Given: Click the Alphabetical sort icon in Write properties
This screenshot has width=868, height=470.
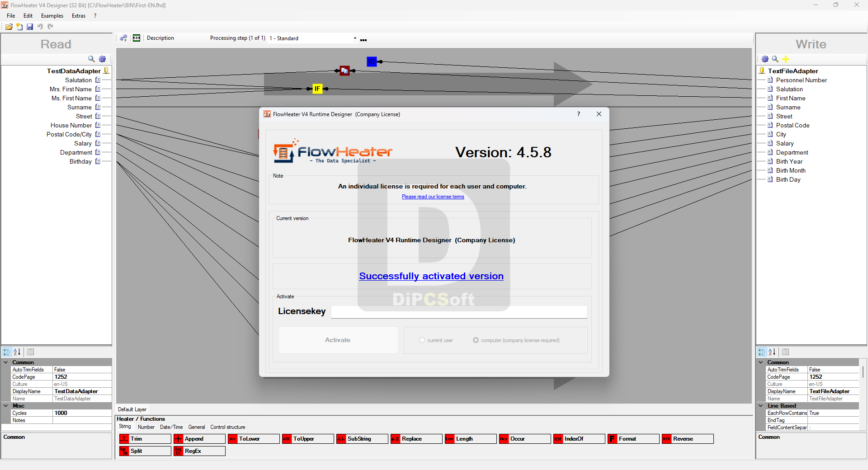Looking at the screenshot, I should click(x=772, y=352).
